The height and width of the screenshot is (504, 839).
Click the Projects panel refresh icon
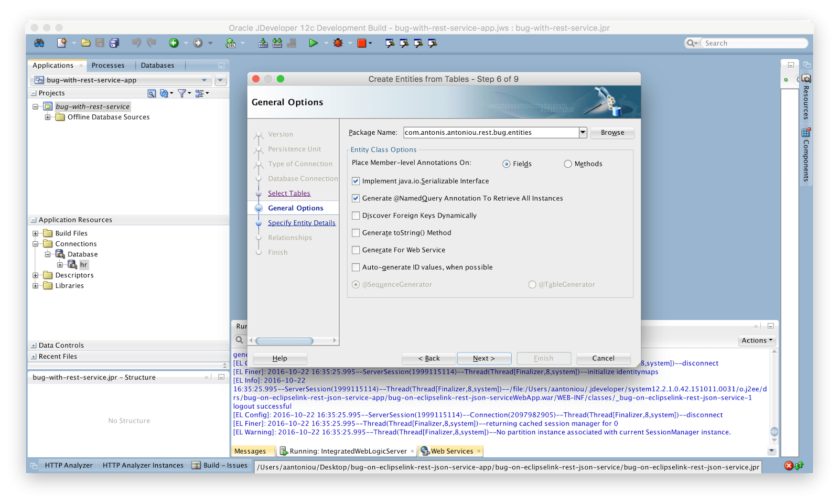pos(164,93)
